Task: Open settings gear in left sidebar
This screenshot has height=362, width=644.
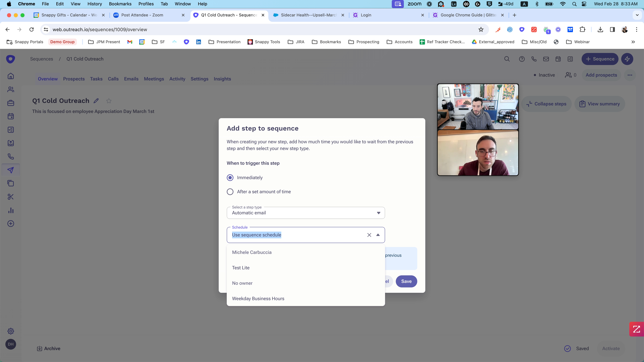Action: 11,331
